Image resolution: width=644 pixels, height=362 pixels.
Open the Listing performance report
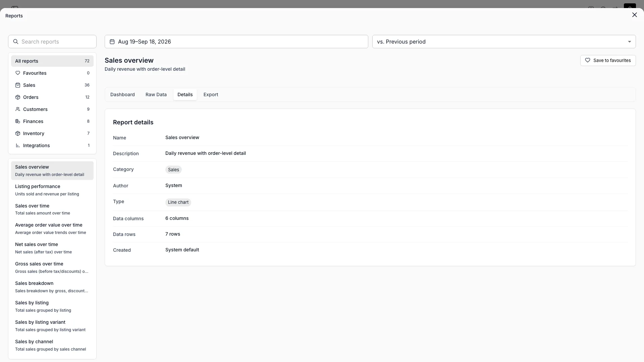tap(52, 190)
